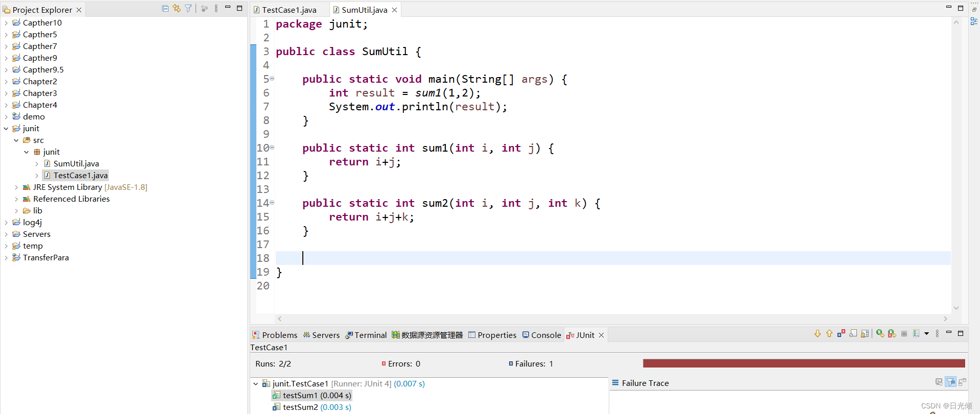This screenshot has height=414, width=980.
Task: Open Outline view icon on right trim
Action: (974, 21)
